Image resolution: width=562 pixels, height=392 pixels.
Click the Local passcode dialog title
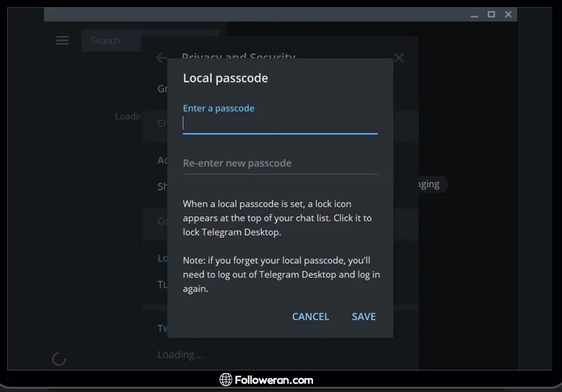[225, 78]
